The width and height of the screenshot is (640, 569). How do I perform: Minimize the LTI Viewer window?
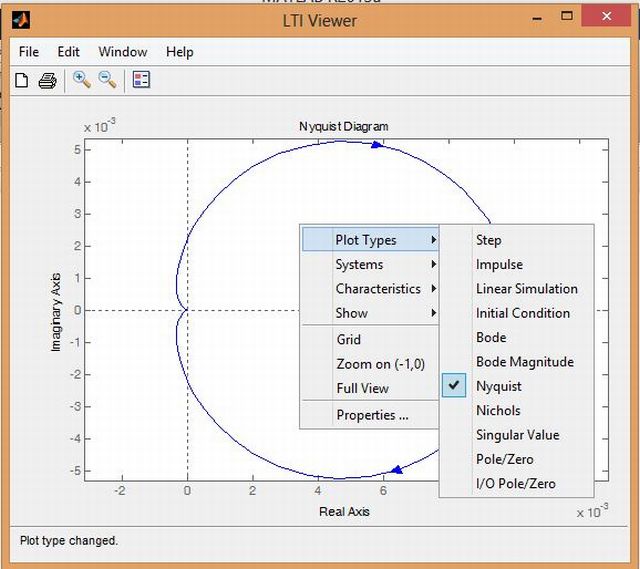[538, 18]
